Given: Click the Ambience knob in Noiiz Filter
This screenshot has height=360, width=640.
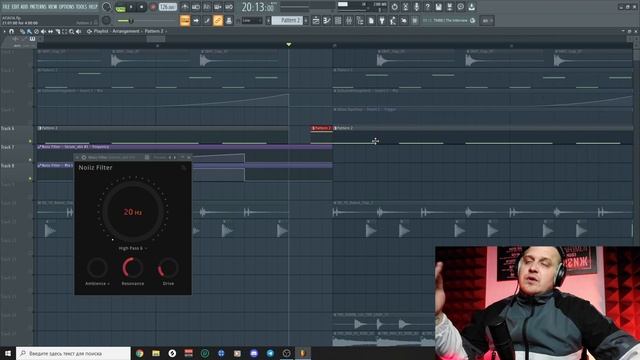Looking at the screenshot, I should (97, 268).
